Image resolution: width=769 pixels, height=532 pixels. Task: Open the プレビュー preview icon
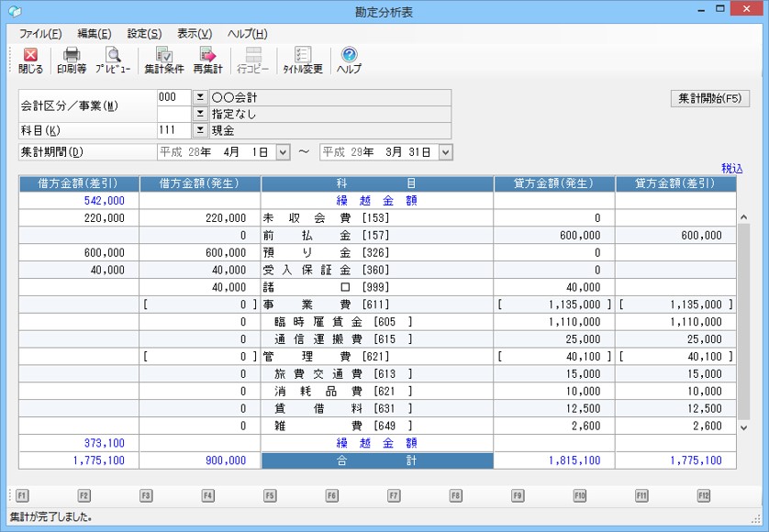tap(113, 61)
